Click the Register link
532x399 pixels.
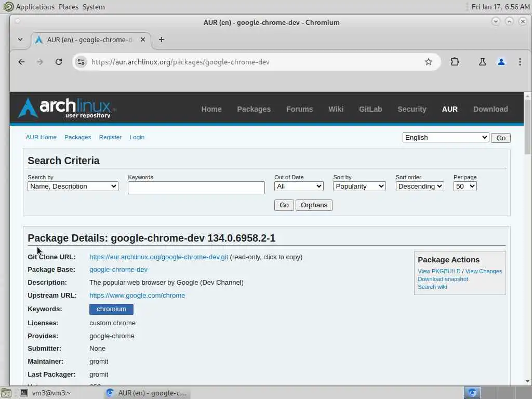110,137
